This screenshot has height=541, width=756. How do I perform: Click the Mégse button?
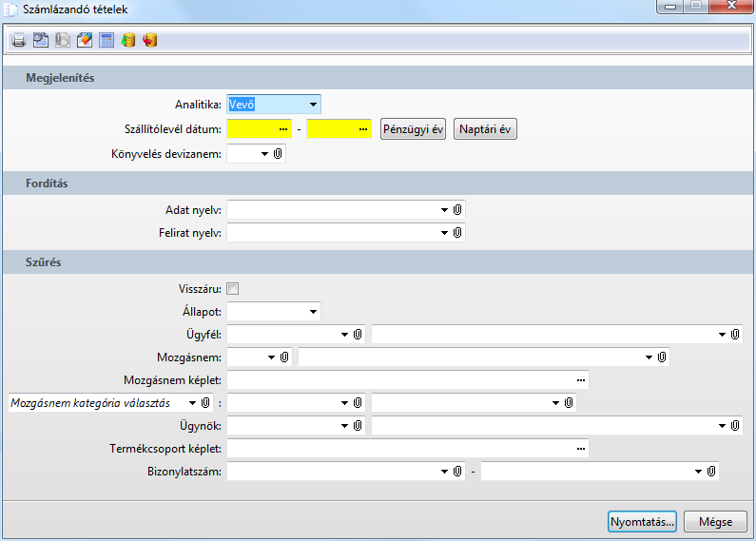(715, 522)
